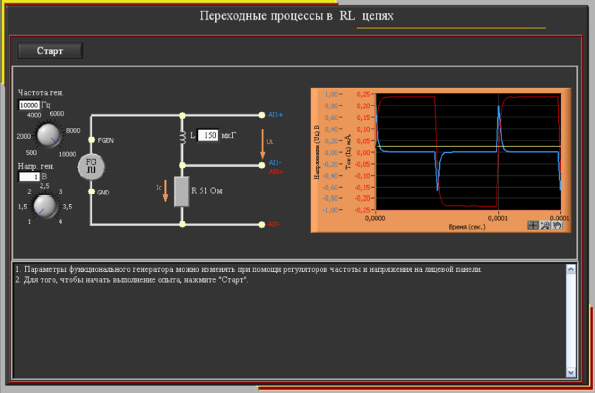Click the '0,0000' time axis start value

point(375,218)
